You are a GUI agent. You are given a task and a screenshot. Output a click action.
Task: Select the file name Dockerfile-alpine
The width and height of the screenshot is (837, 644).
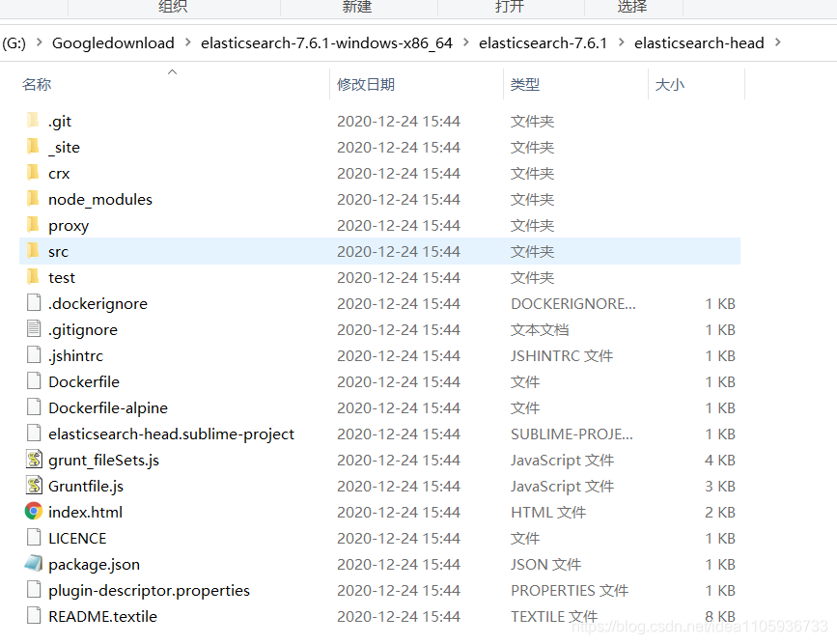coord(108,408)
